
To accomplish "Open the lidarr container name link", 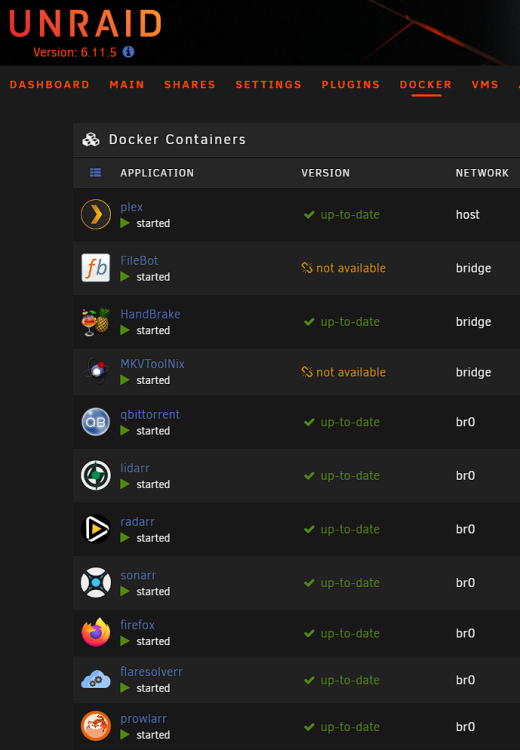I will (x=135, y=468).
